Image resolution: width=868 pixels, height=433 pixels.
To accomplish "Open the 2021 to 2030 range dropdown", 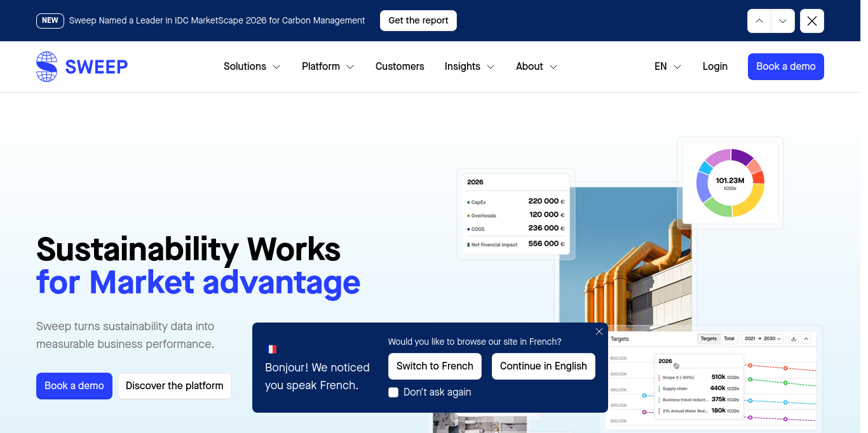I will [763, 339].
